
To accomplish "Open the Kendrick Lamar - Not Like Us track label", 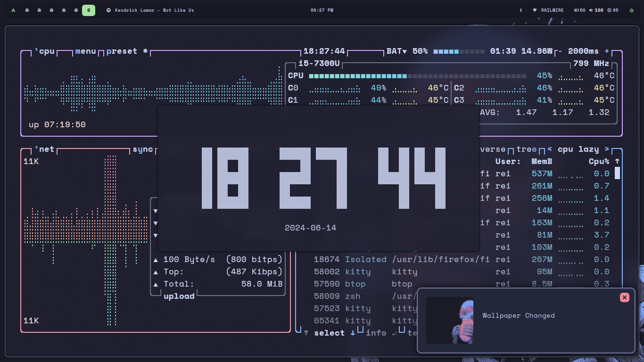I will (154, 10).
